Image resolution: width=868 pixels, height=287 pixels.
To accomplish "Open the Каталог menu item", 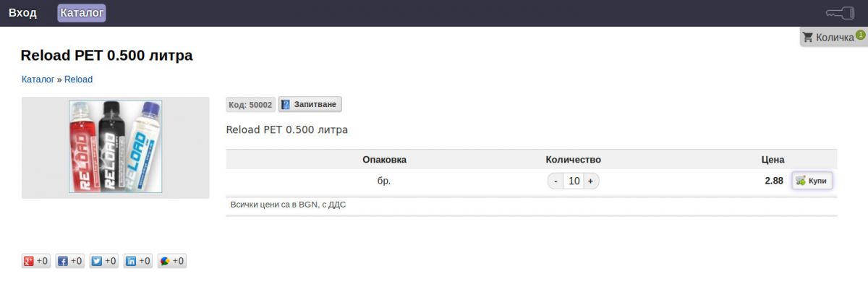I will (x=82, y=13).
